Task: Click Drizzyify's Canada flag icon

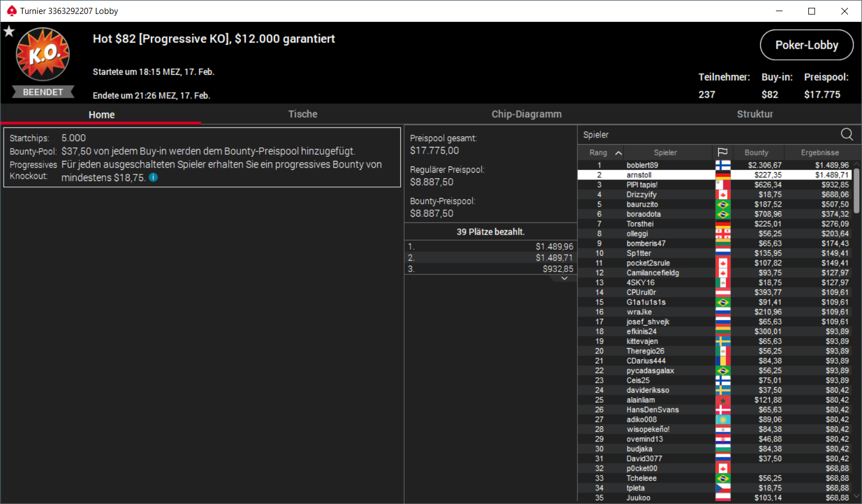Action: click(x=723, y=194)
